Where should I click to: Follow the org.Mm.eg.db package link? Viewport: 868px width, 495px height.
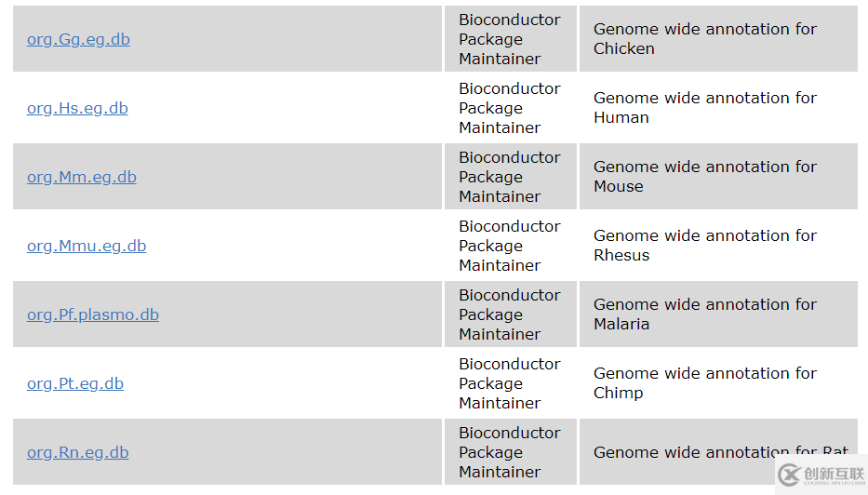[82, 177]
